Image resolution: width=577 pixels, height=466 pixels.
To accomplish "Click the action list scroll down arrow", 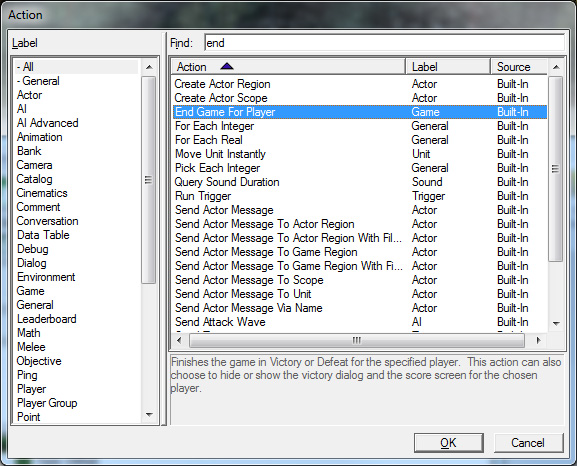I will coord(556,324).
